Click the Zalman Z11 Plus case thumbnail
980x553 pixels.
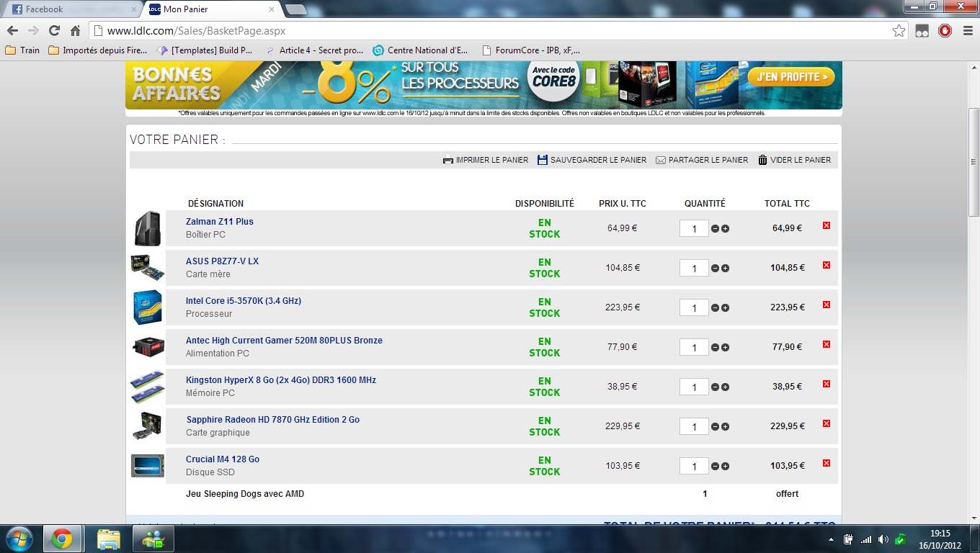click(148, 228)
